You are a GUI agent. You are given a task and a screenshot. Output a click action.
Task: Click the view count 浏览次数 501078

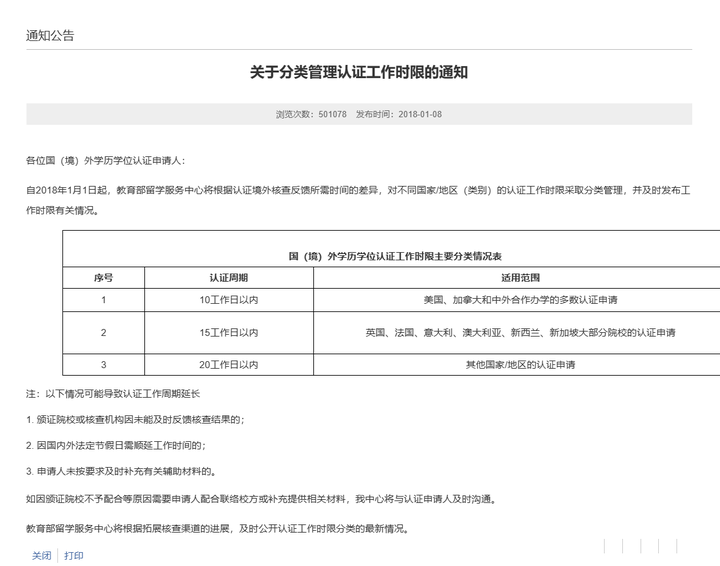[x=311, y=114]
